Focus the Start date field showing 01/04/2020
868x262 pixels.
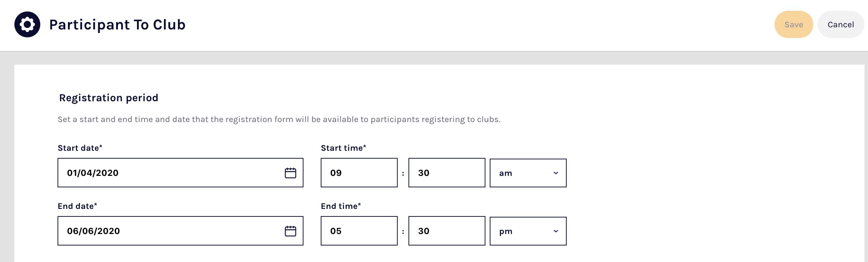click(169, 173)
